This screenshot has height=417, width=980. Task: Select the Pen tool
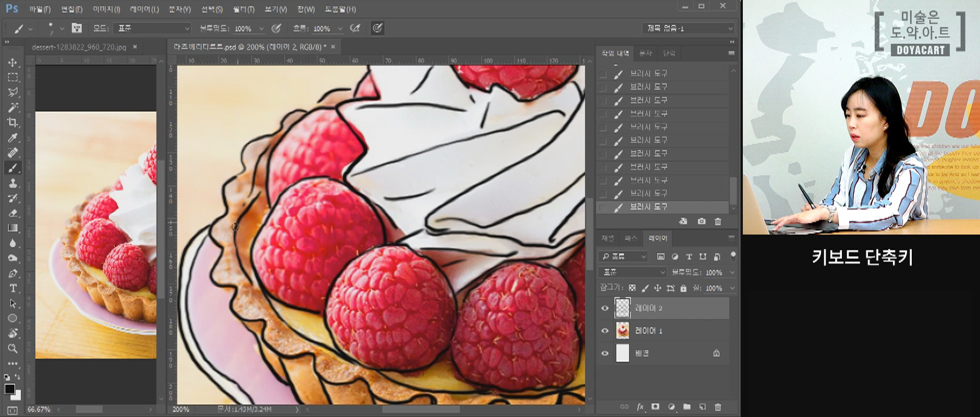coord(13,273)
